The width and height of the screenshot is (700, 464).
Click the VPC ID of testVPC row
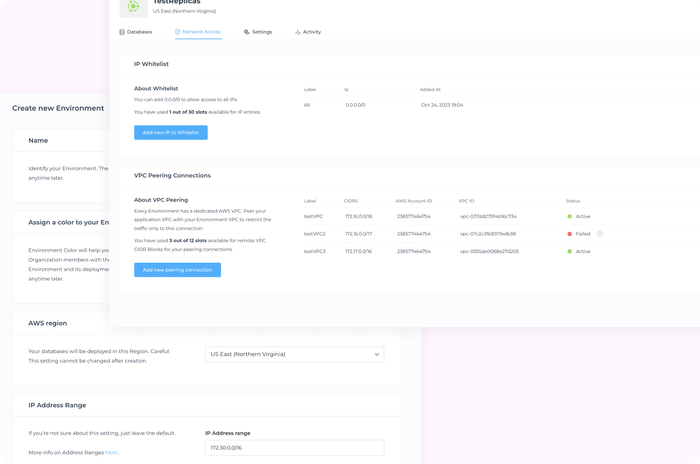[488, 216]
